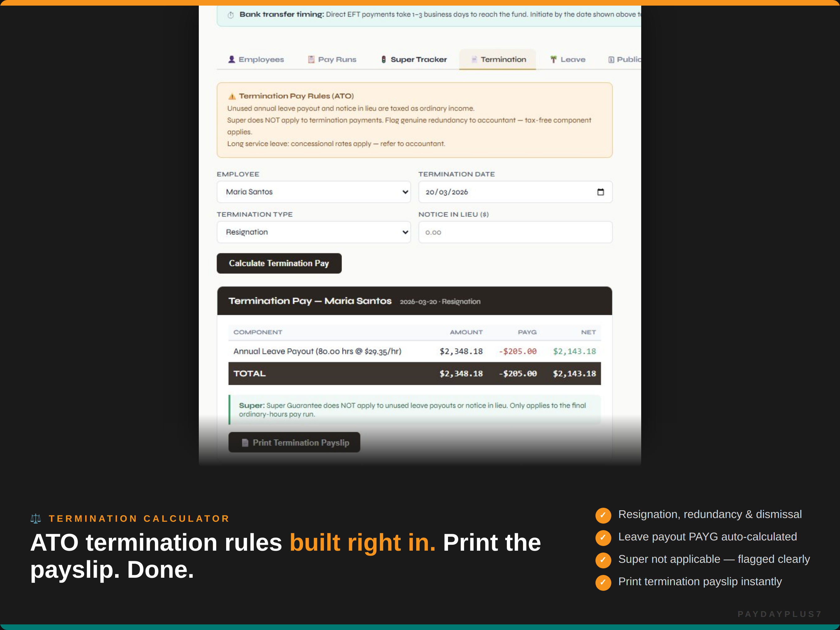Viewport: 840px width, 630px height.
Task: Click Print Termination Payslip
Action: [x=294, y=442]
